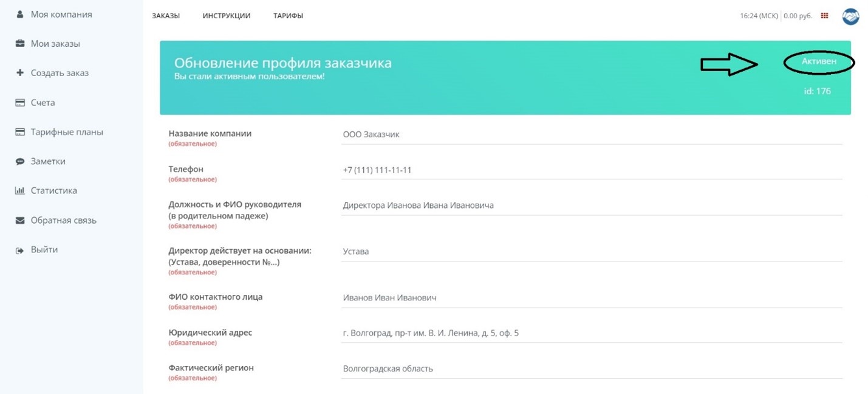
Task: Click the Юридический адрес input field
Action: [x=592, y=333]
